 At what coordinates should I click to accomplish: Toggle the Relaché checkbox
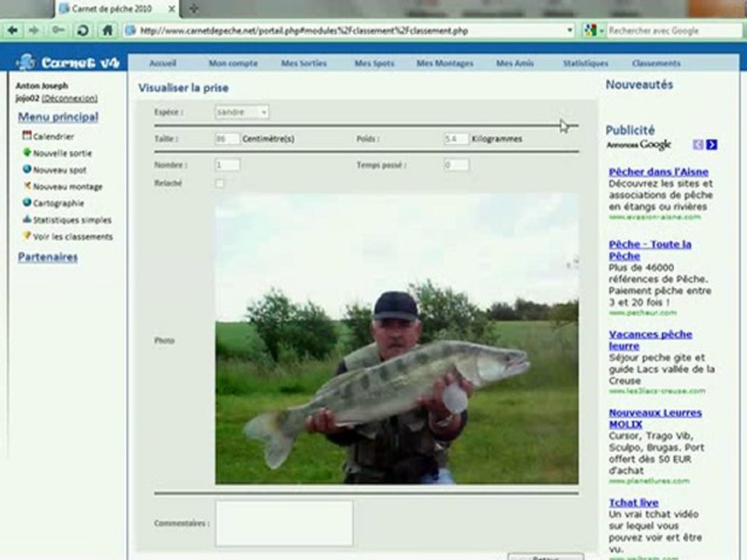pyautogui.click(x=219, y=184)
